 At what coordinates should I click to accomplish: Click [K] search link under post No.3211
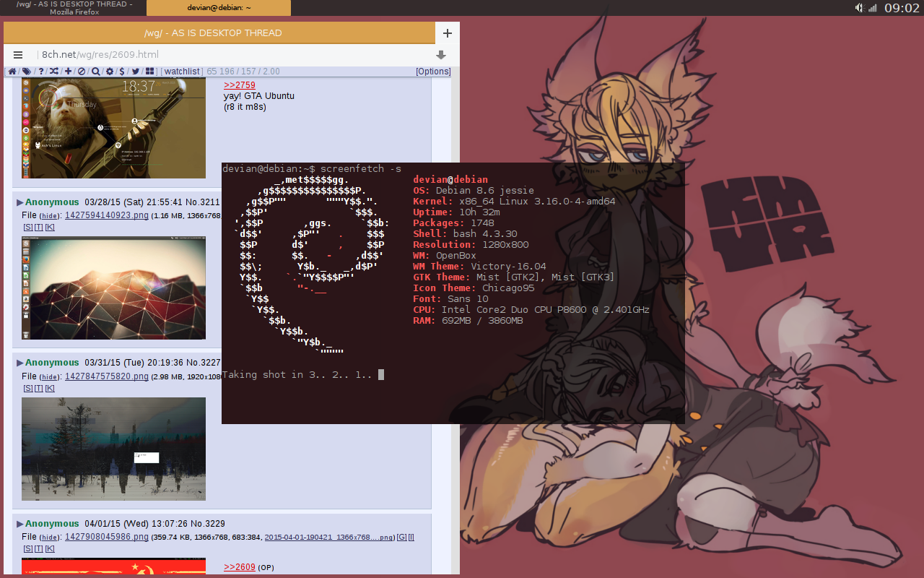coord(50,228)
